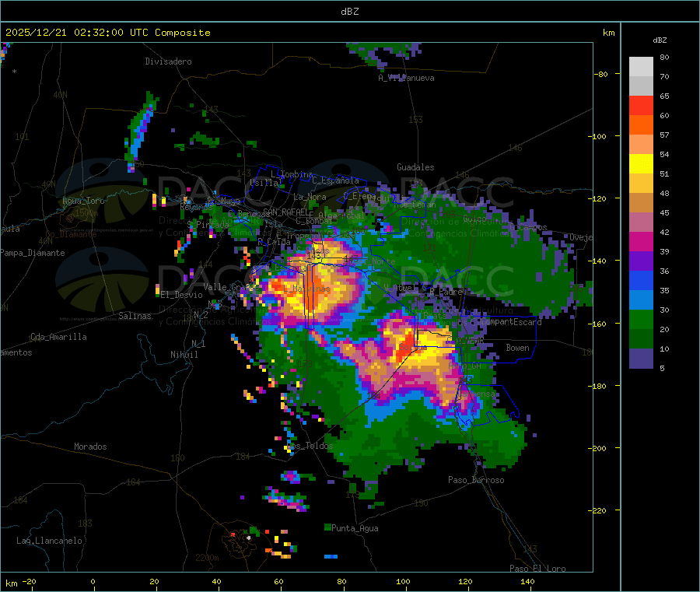This screenshot has height=592, width=700.
Task: Select the 'Los_Toldos' map label
Action: [x=310, y=446]
